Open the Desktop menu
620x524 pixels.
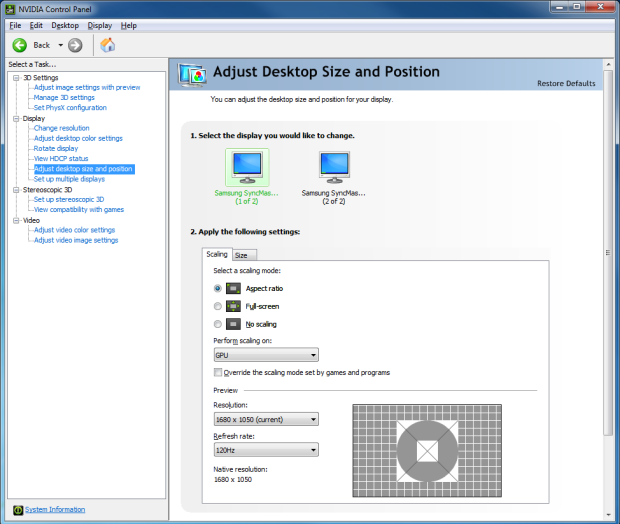point(65,25)
